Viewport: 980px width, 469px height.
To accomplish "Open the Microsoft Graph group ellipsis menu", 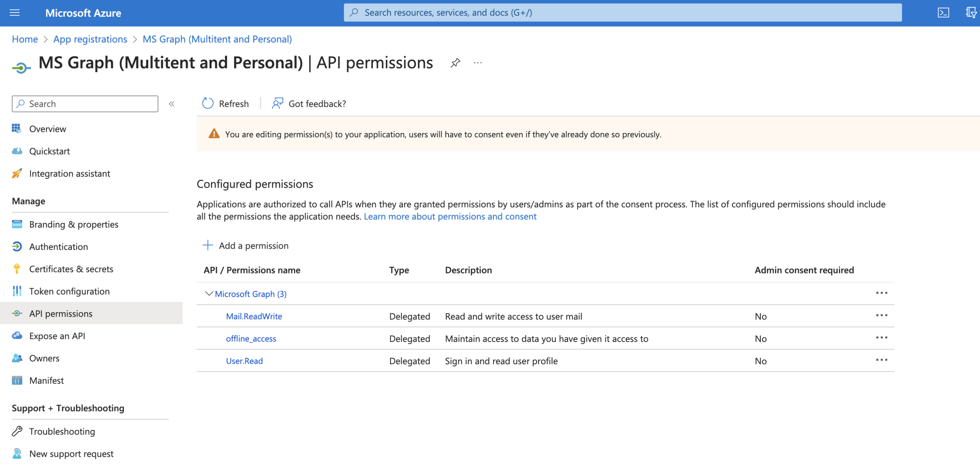I will [x=881, y=293].
